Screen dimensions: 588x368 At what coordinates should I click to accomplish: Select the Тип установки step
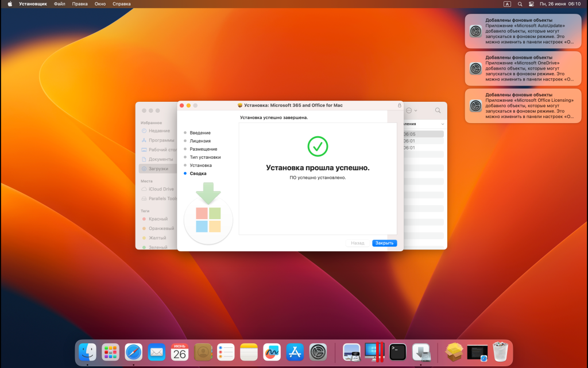click(x=205, y=157)
